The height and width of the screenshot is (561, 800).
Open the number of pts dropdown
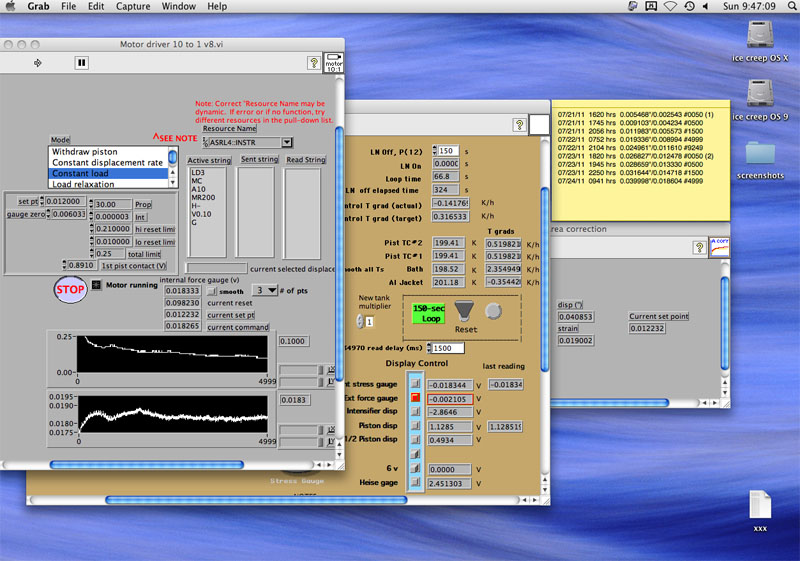tap(263, 290)
